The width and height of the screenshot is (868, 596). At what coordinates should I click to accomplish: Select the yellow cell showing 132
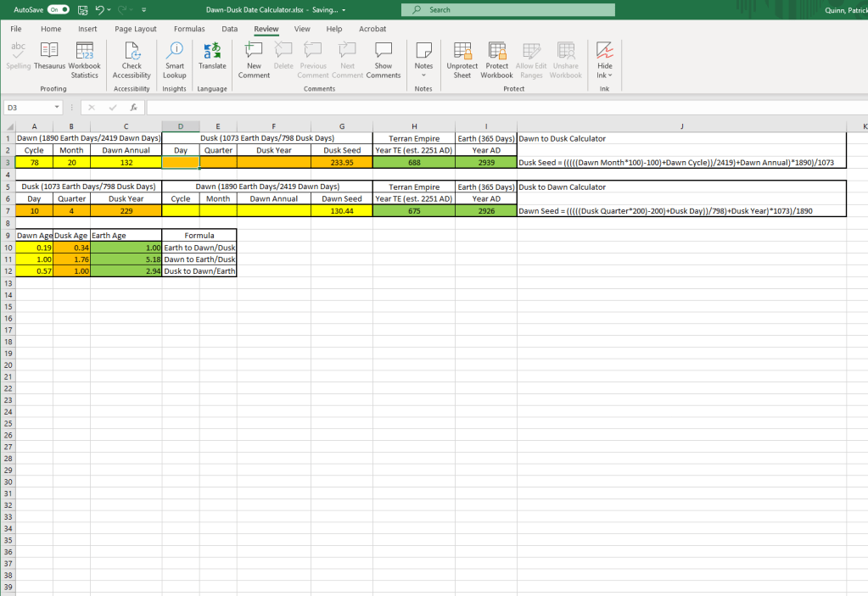[x=126, y=162]
